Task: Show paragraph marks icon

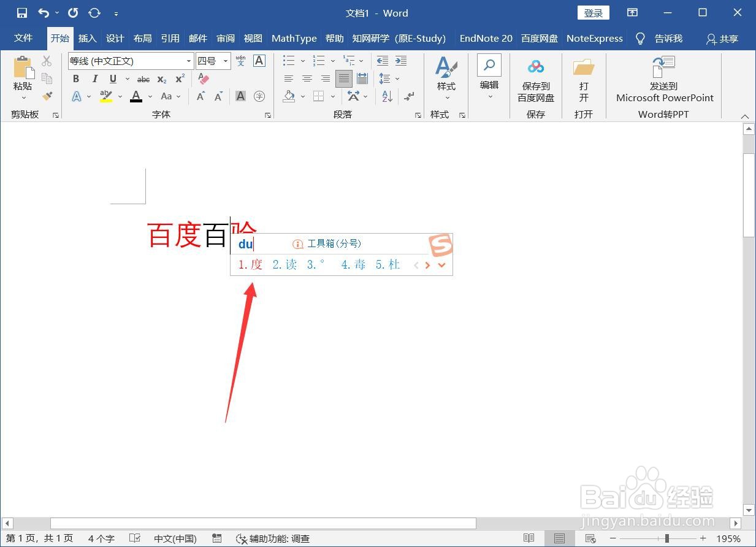Action: click(410, 96)
